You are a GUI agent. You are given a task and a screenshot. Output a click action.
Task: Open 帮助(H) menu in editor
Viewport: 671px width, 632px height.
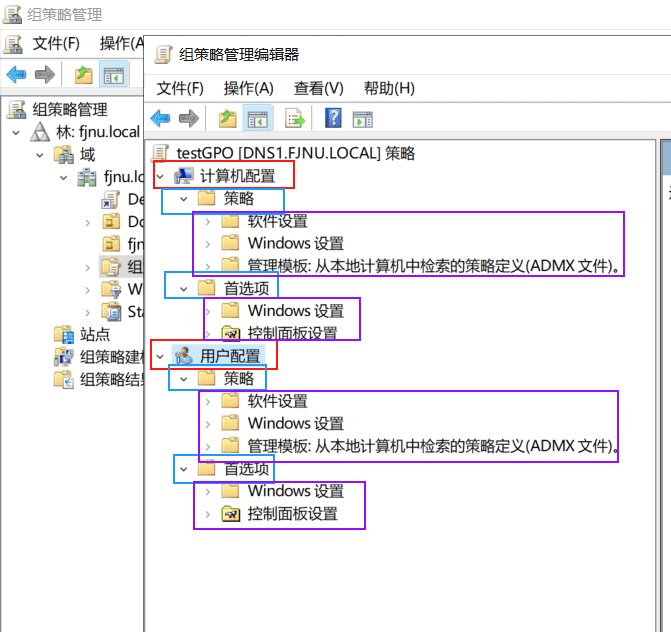click(389, 88)
